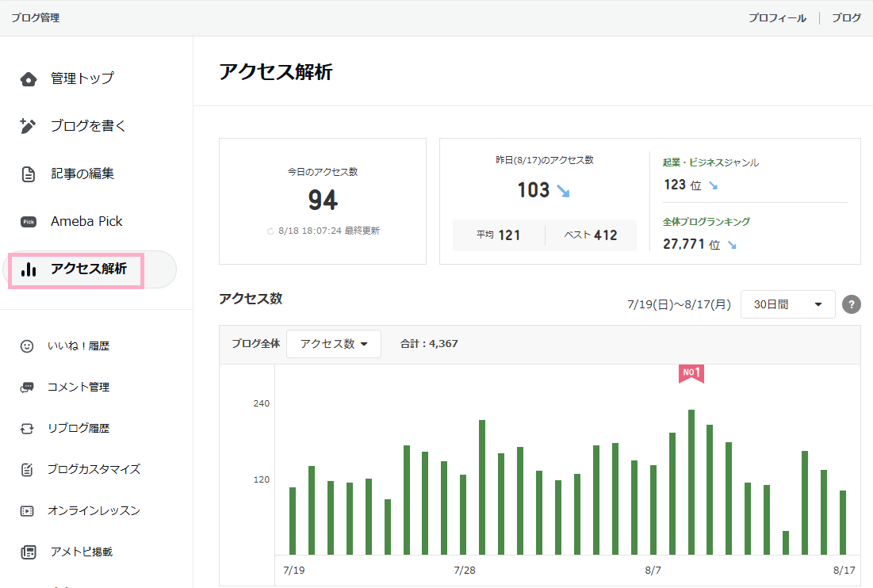Screen dimensions: 873x588
Task: Click the ブログ link in header
Action: [x=846, y=17]
